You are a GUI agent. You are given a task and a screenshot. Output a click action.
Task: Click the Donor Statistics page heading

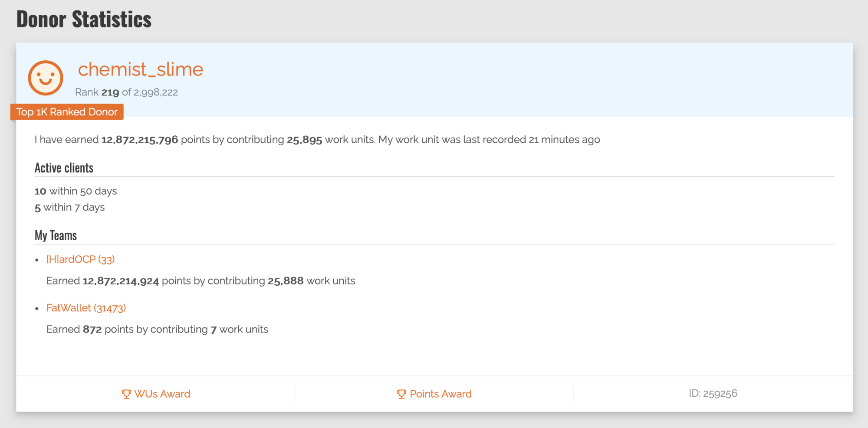click(84, 20)
